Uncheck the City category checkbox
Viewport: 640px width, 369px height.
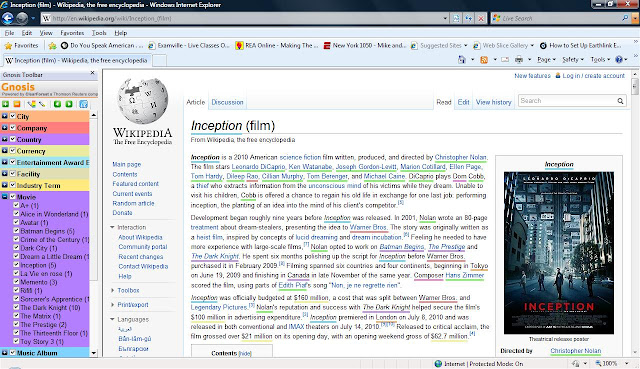(13, 116)
